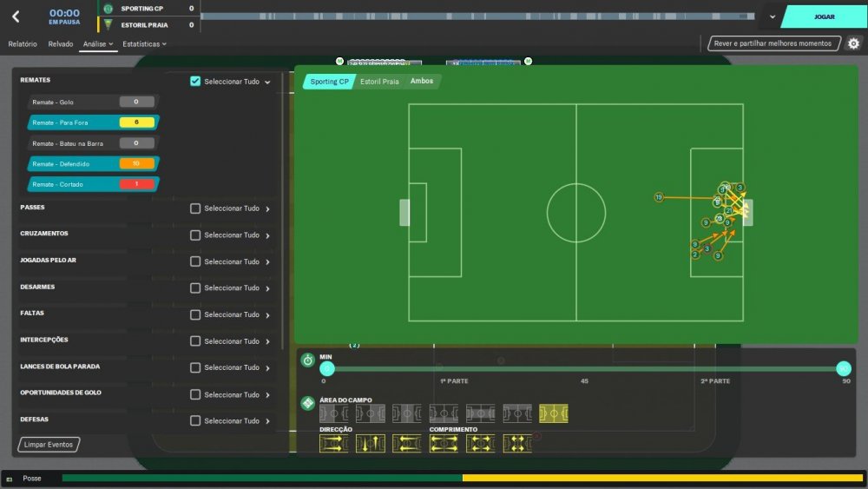
Task: Check Seleccionar Tudo for Passes
Action: 194,208
